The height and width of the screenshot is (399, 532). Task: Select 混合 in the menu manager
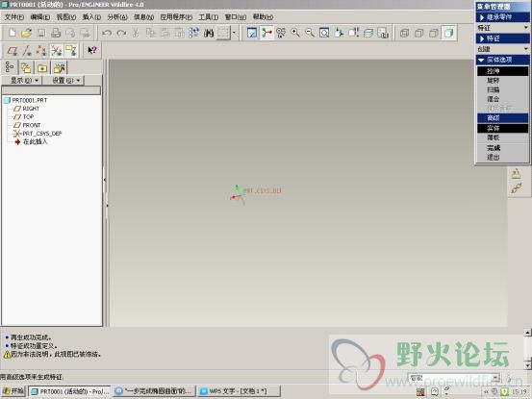click(x=502, y=99)
